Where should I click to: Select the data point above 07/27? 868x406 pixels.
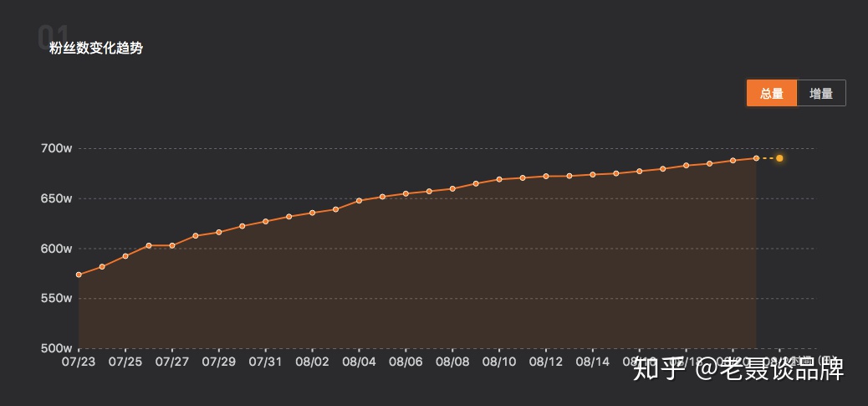coord(172,245)
